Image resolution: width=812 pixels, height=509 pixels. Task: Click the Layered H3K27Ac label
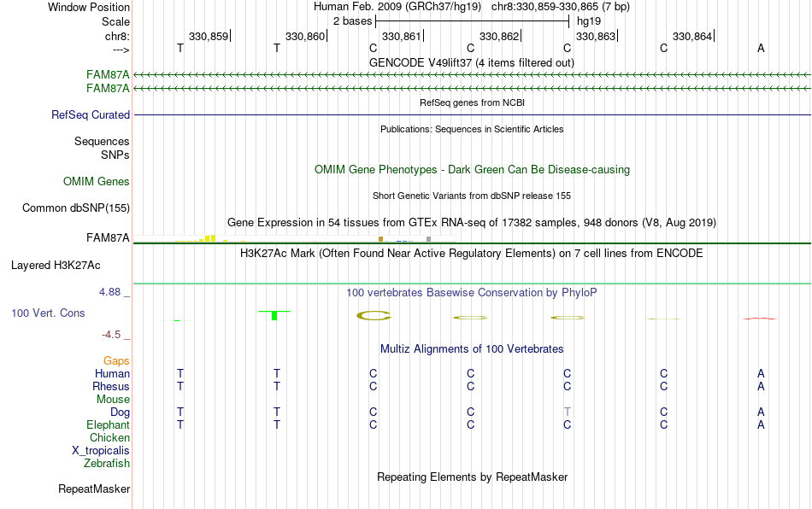click(x=56, y=266)
